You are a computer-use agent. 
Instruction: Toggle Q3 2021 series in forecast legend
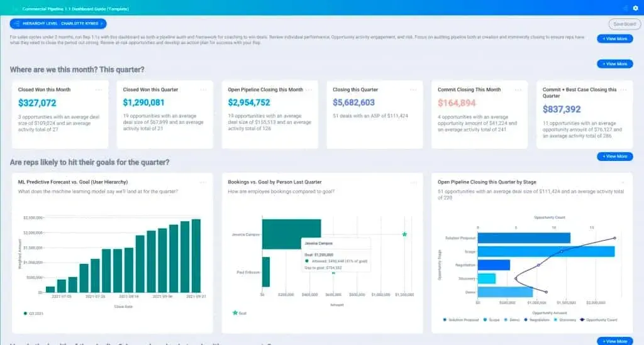click(x=31, y=312)
